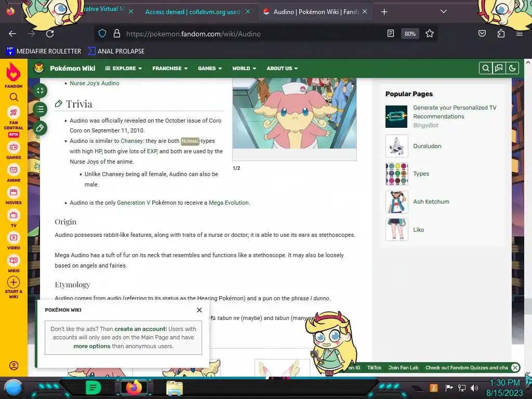
Task: Open a new tab with the plus button
Action: pyautogui.click(x=384, y=12)
